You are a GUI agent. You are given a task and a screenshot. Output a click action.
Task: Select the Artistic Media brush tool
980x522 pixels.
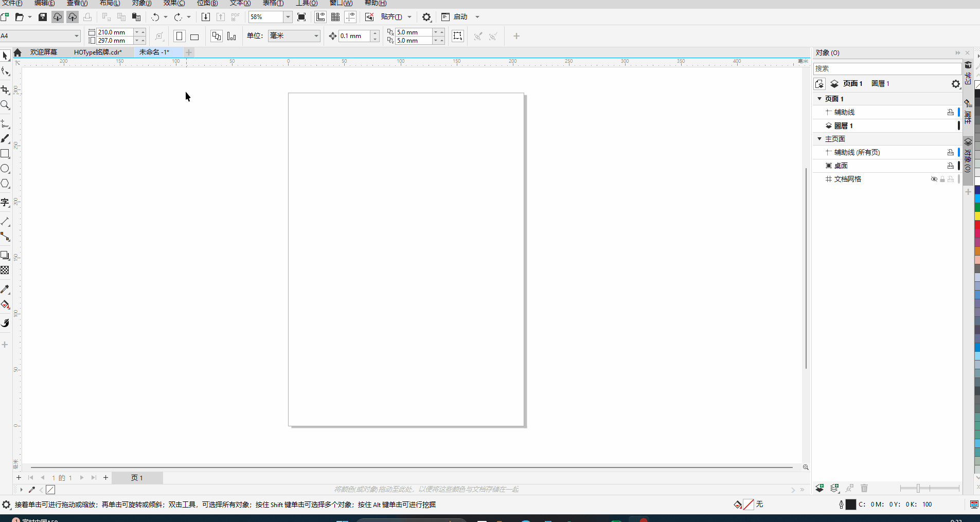pos(5,138)
